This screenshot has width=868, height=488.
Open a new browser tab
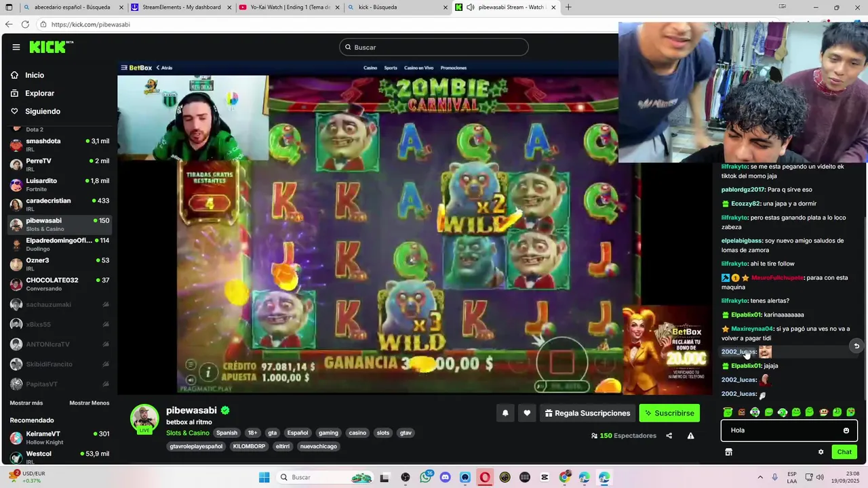(x=568, y=7)
